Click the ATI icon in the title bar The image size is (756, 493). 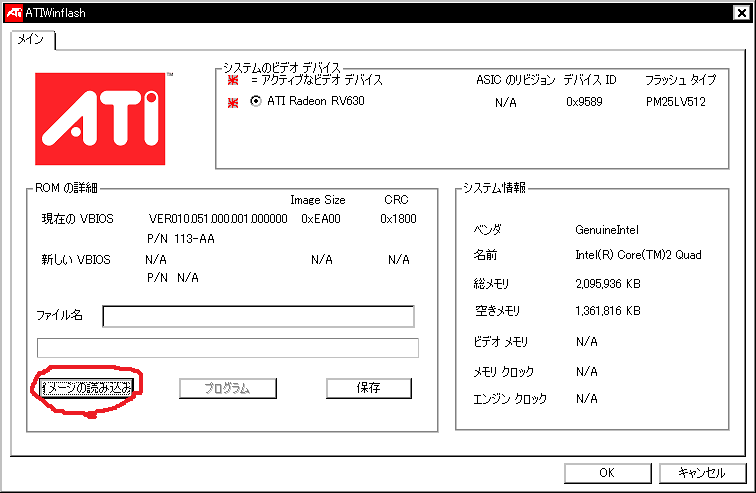pos(14,13)
